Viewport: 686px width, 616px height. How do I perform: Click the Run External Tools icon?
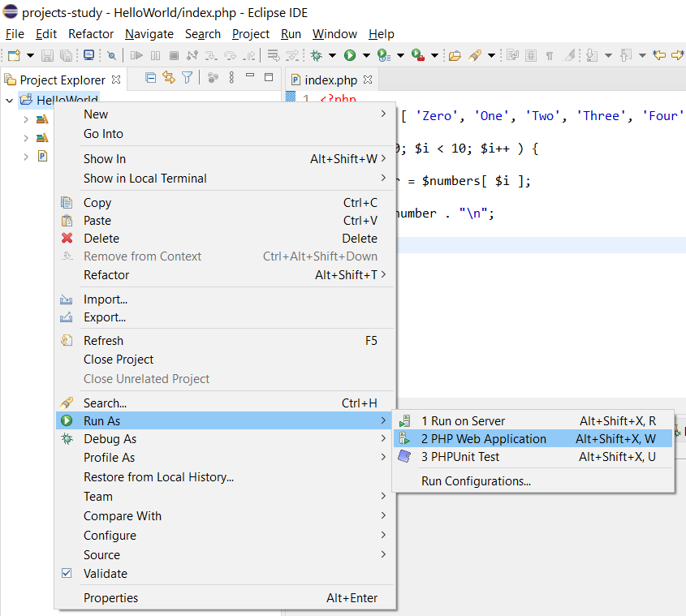tap(418, 55)
